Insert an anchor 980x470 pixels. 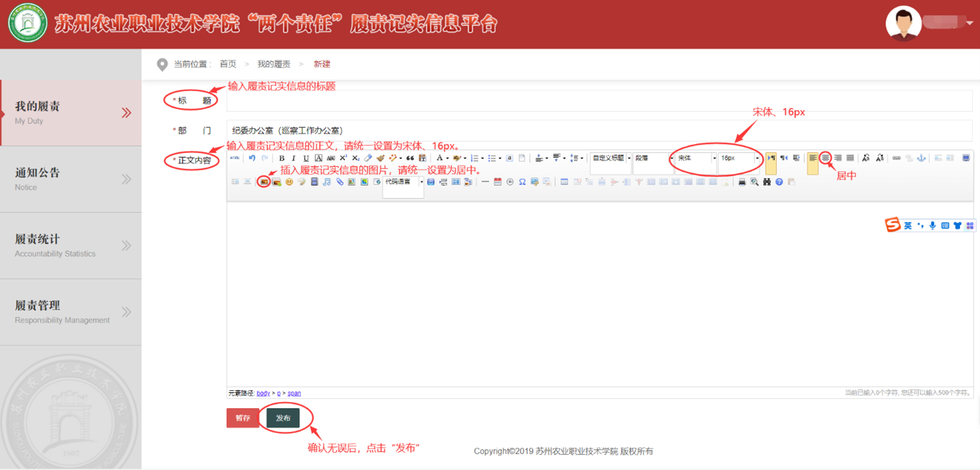921,158
